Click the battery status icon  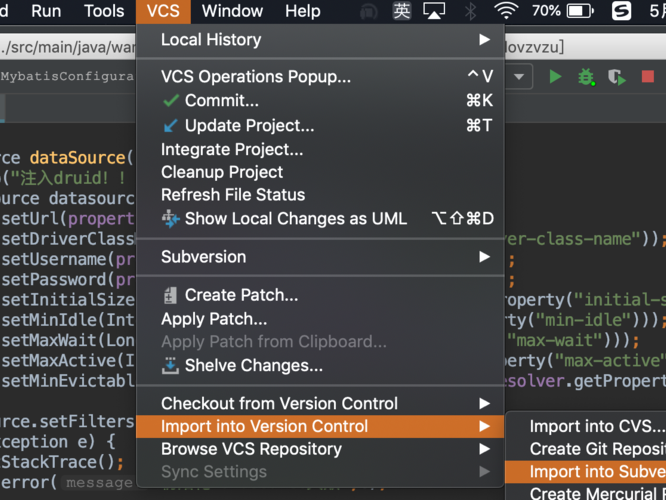point(580,11)
